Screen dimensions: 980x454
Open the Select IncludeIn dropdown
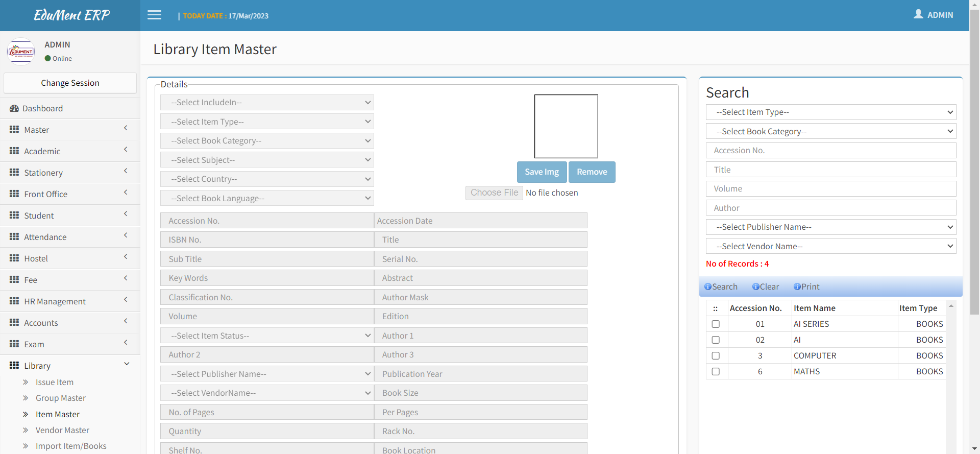pos(267,103)
